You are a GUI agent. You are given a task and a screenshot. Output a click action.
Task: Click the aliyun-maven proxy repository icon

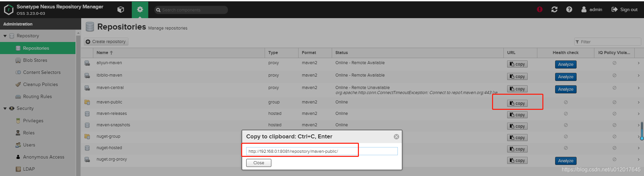(x=87, y=63)
